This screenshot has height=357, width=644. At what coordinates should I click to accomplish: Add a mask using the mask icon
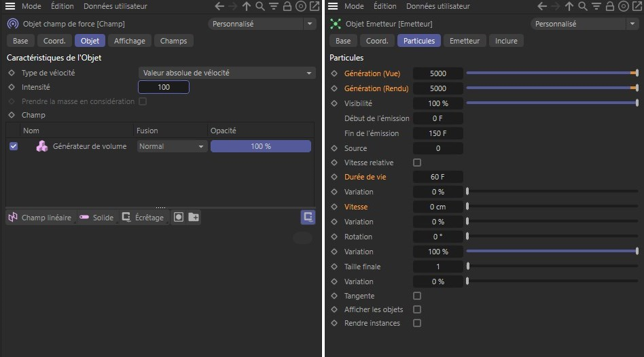pyautogui.click(x=179, y=218)
